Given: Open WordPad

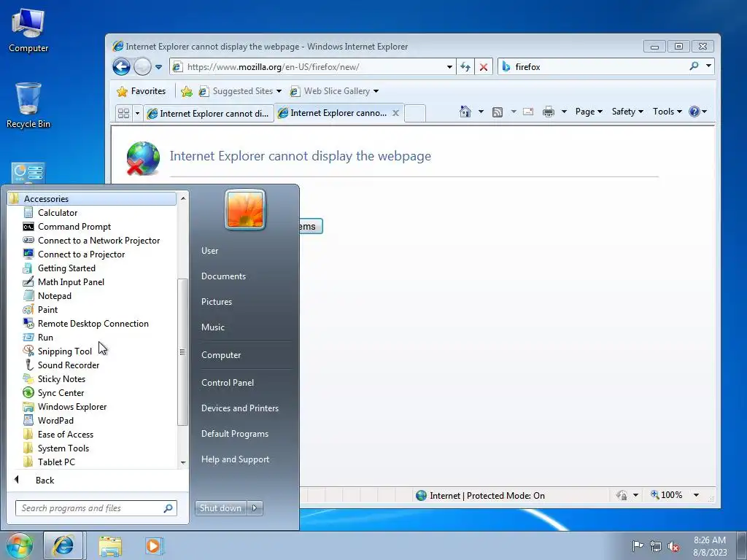Looking at the screenshot, I should [x=55, y=420].
